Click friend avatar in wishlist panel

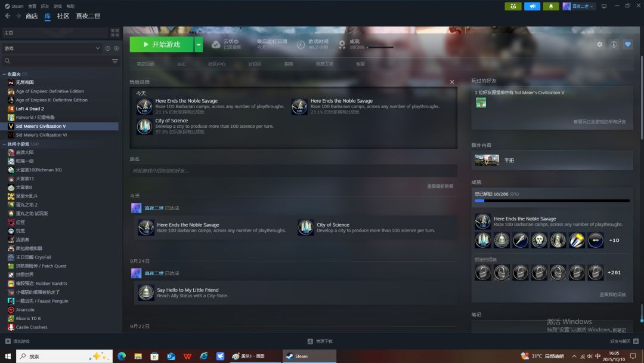tap(481, 102)
